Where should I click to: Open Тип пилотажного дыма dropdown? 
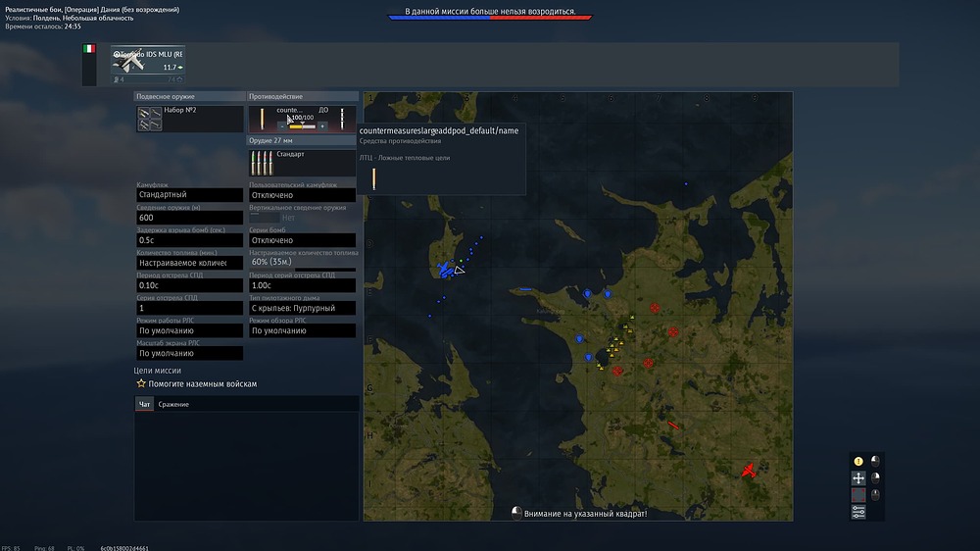[303, 308]
